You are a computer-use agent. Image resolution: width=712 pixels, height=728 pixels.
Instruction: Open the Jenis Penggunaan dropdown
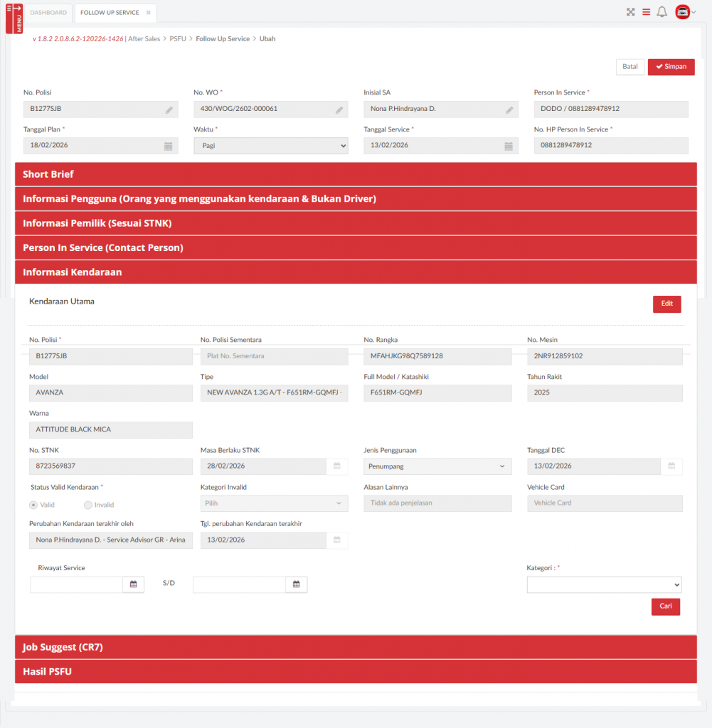point(437,466)
